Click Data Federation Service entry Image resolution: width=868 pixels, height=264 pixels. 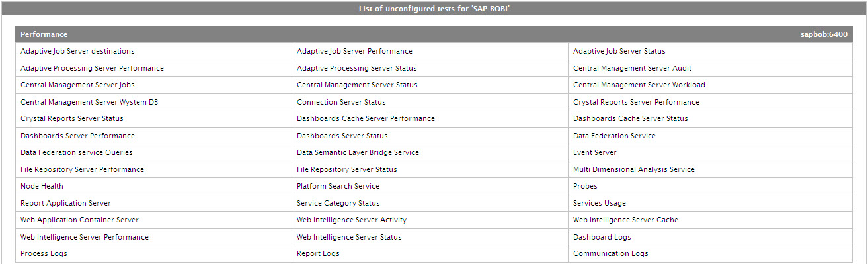point(614,136)
